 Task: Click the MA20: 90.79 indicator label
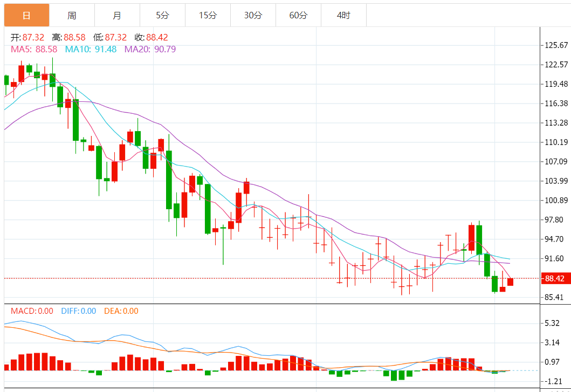pos(150,49)
